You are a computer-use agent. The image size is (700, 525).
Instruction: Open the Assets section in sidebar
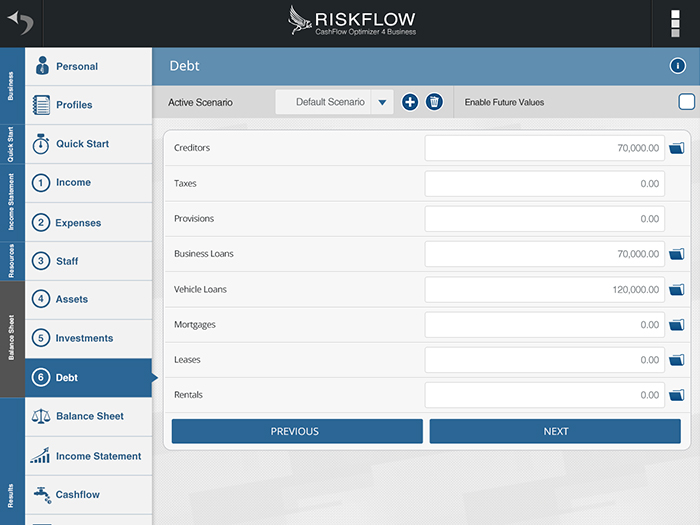click(88, 299)
